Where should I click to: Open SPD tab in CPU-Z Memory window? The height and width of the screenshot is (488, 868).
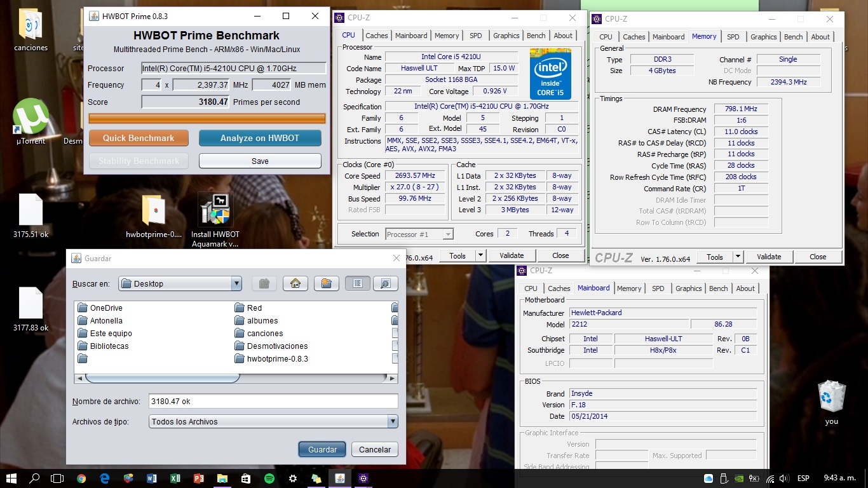(733, 37)
